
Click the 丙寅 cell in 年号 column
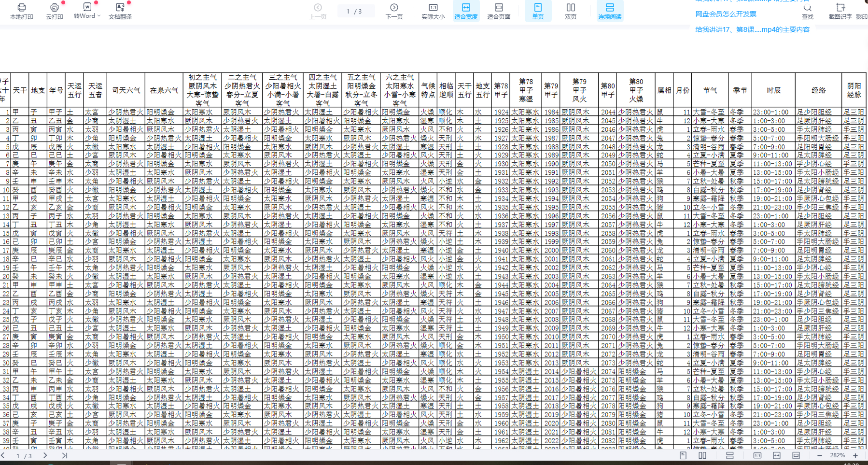(56, 129)
